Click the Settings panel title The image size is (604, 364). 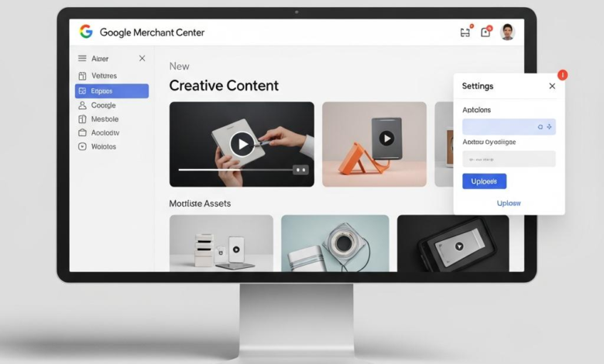(x=478, y=86)
